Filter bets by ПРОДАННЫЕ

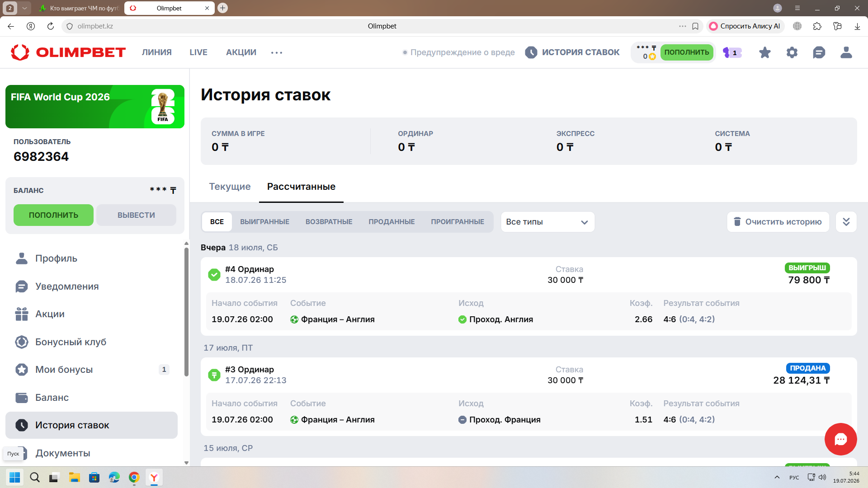click(392, 222)
